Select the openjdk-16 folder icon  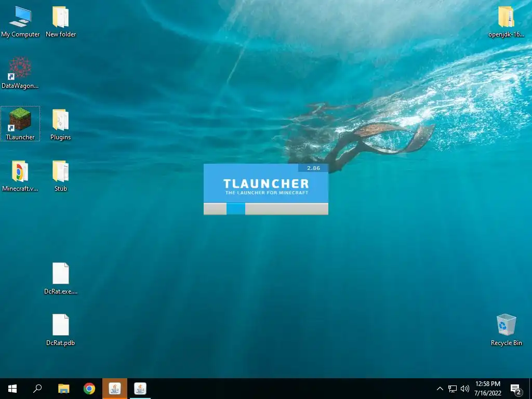[506, 21]
